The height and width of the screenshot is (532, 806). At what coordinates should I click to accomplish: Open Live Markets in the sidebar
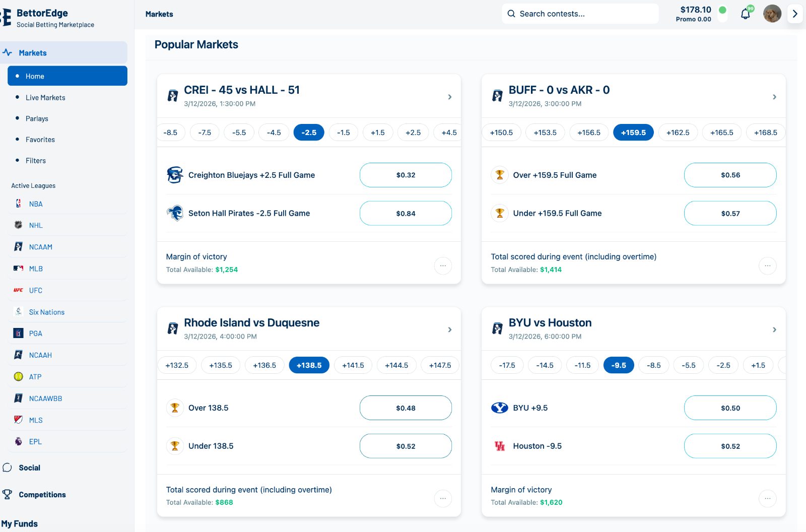[x=45, y=98]
